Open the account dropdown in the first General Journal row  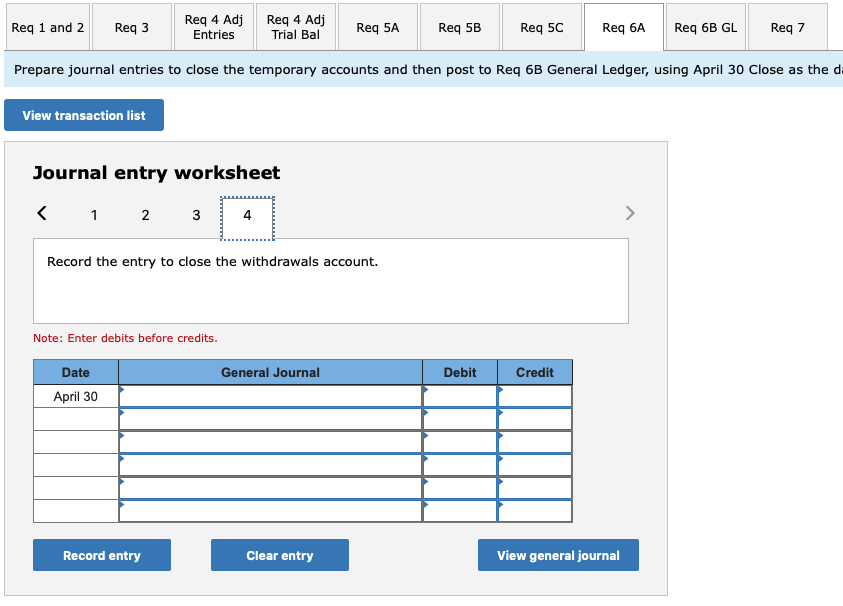270,395
